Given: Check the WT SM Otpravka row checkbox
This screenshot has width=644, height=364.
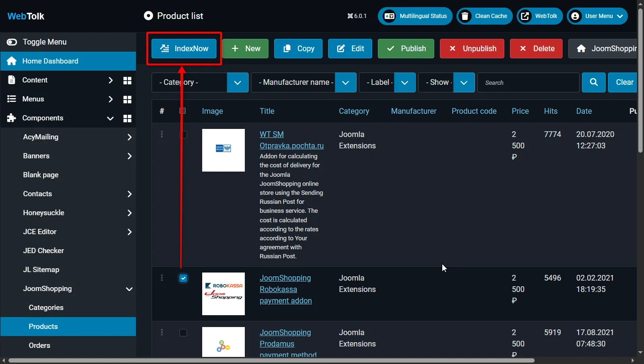Looking at the screenshot, I should click(183, 135).
